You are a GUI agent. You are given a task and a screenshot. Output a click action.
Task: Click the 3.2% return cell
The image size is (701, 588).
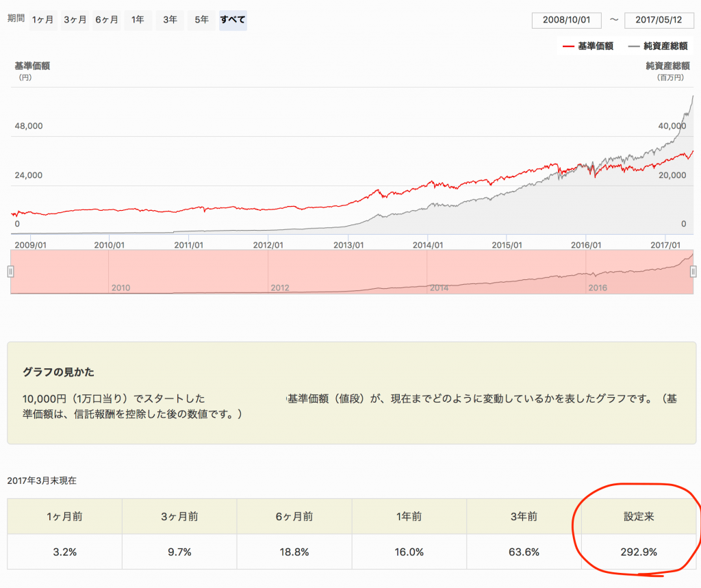click(x=65, y=552)
